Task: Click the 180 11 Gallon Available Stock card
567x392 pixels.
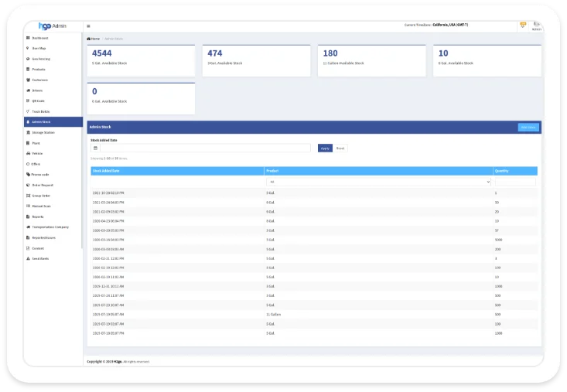Action: [372, 61]
